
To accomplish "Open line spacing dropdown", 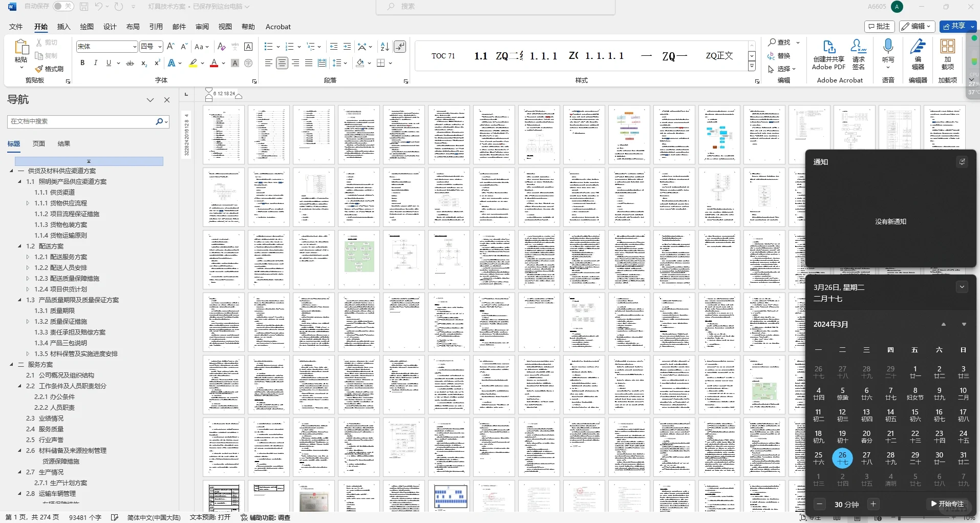I will [340, 63].
